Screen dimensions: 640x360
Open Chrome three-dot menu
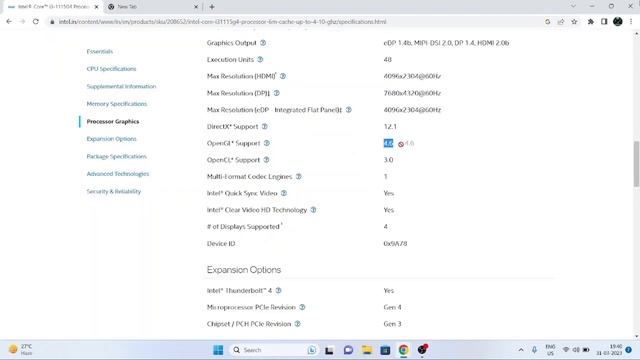[631, 22]
